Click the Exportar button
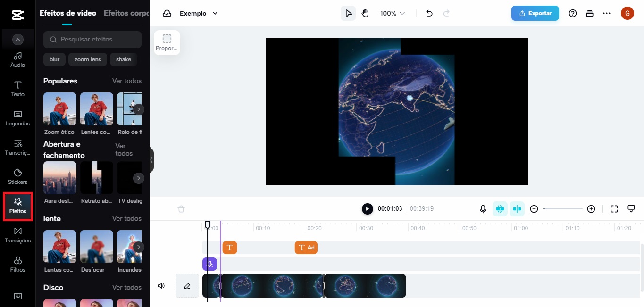The height and width of the screenshot is (307, 644). [535, 13]
